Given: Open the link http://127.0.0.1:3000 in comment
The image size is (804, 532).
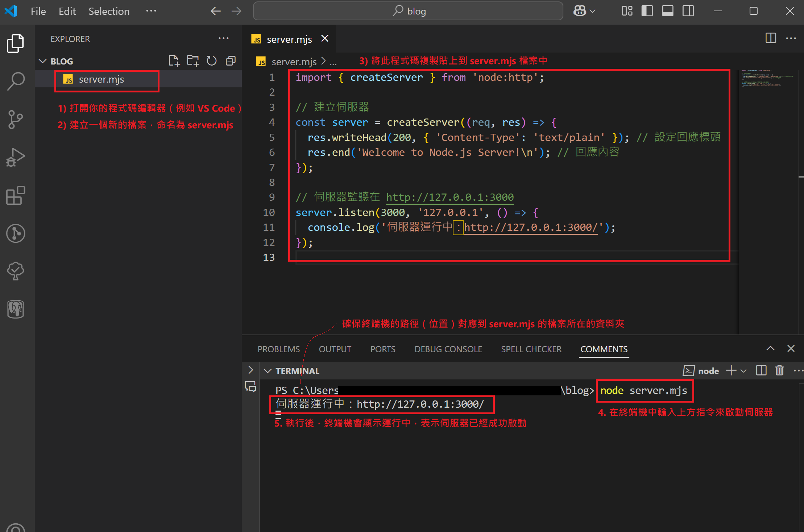Looking at the screenshot, I should click(449, 197).
